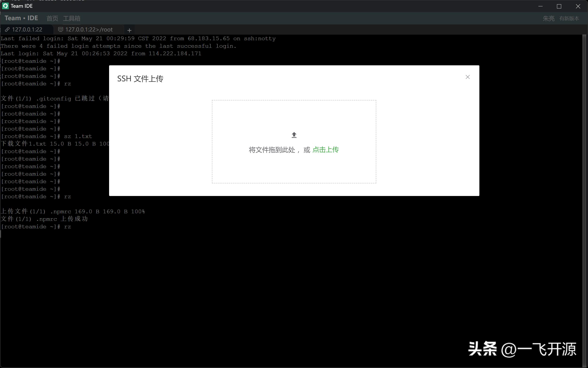
Task: Click the minimize window icon
Action: point(541,6)
